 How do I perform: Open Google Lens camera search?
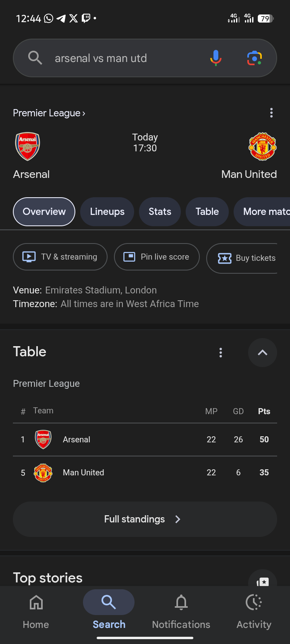(254, 58)
